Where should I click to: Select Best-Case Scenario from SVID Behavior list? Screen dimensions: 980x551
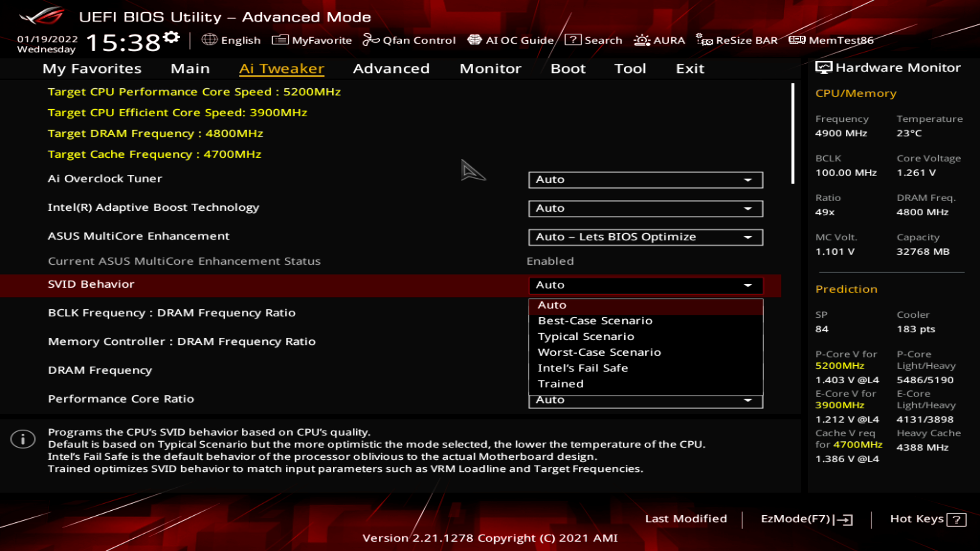(x=595, y=320)
